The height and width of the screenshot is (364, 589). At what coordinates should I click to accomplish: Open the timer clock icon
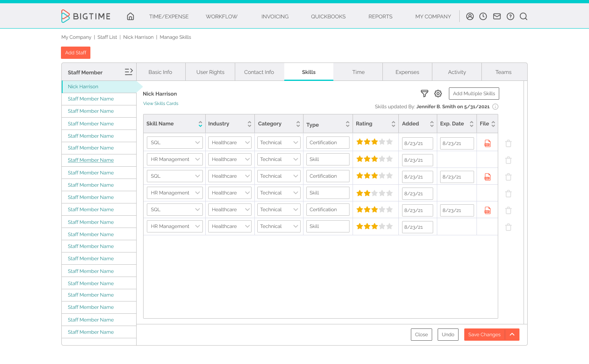483,16
